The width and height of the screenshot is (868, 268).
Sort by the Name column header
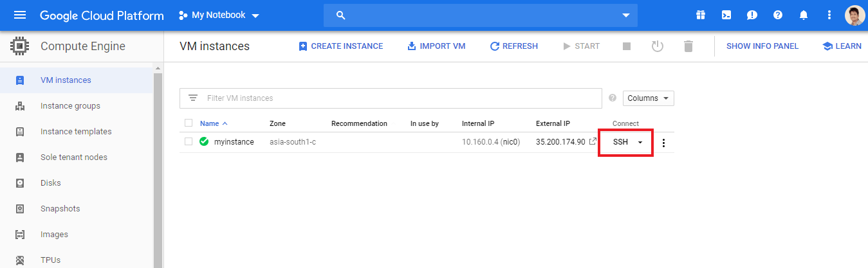(x=214, y=123)
